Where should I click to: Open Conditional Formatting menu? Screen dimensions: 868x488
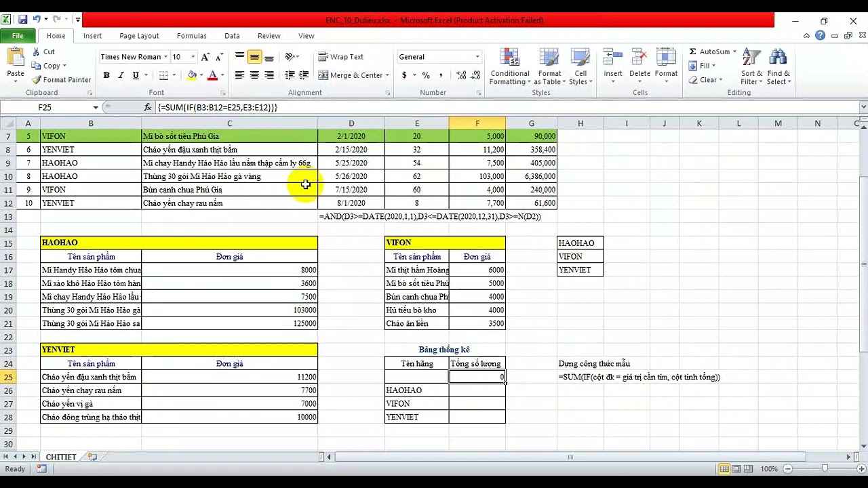pos(509,66)
